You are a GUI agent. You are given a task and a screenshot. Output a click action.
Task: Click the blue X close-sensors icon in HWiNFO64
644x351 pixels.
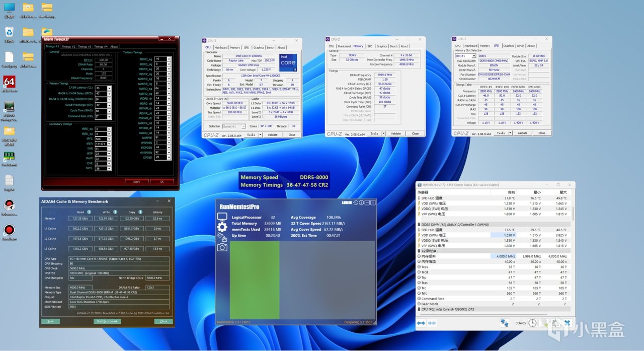567,323
